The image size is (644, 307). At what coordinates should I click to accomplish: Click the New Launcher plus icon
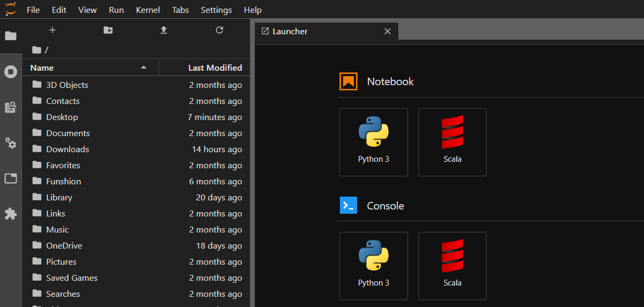coord(52,30)
